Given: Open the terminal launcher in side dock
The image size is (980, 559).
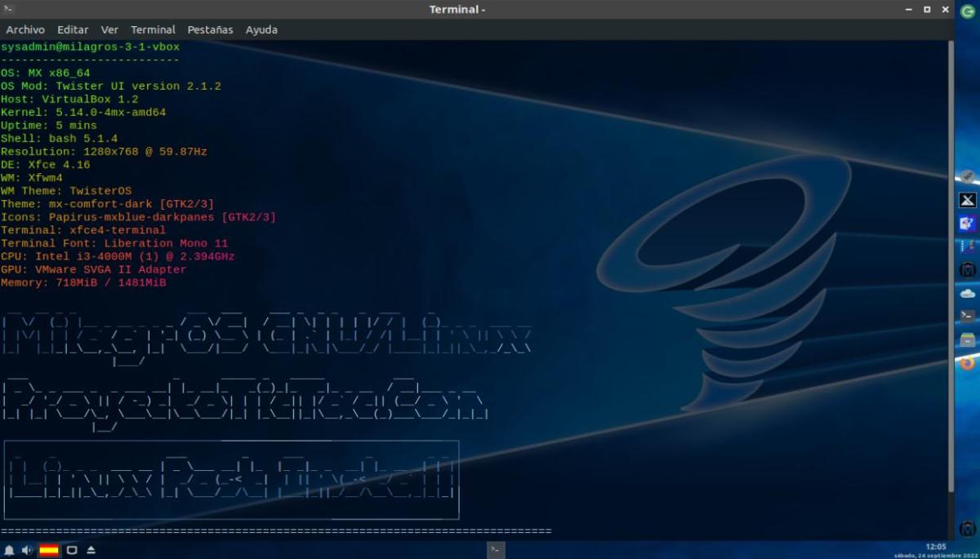Looking at the screenshot, I should tap(967, 316).
